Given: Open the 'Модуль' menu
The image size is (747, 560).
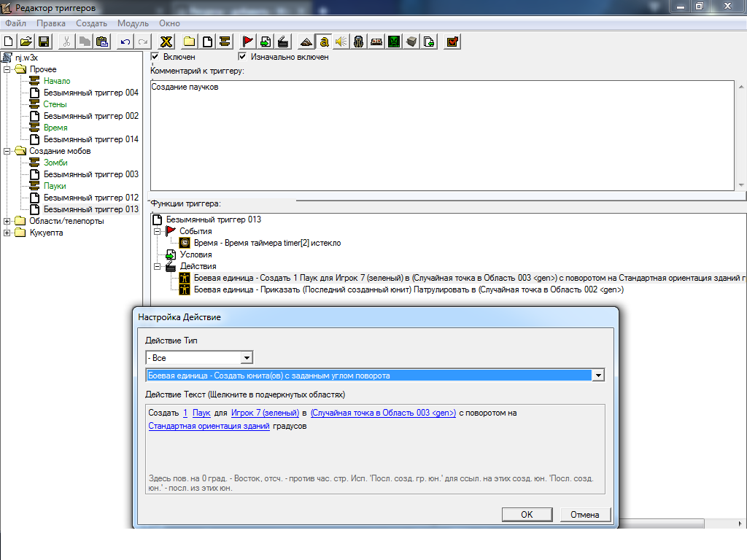Looking at the screenshot, I should (133, 23).
